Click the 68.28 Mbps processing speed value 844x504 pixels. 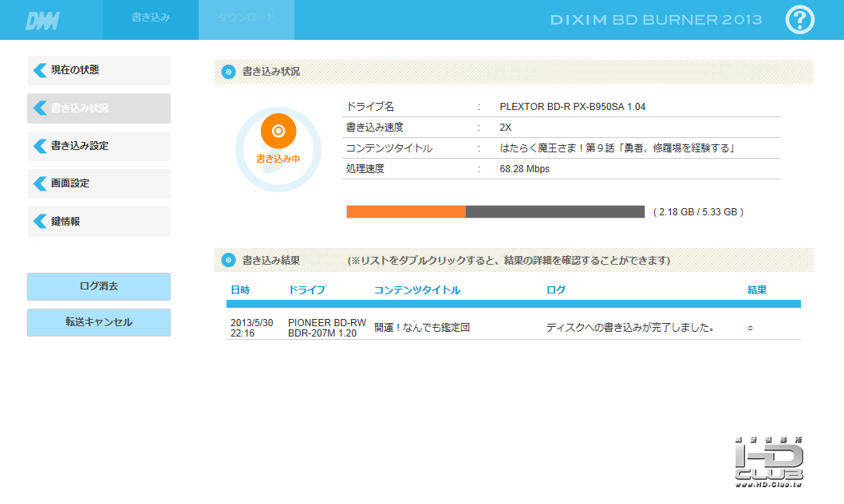coord(524,169)
